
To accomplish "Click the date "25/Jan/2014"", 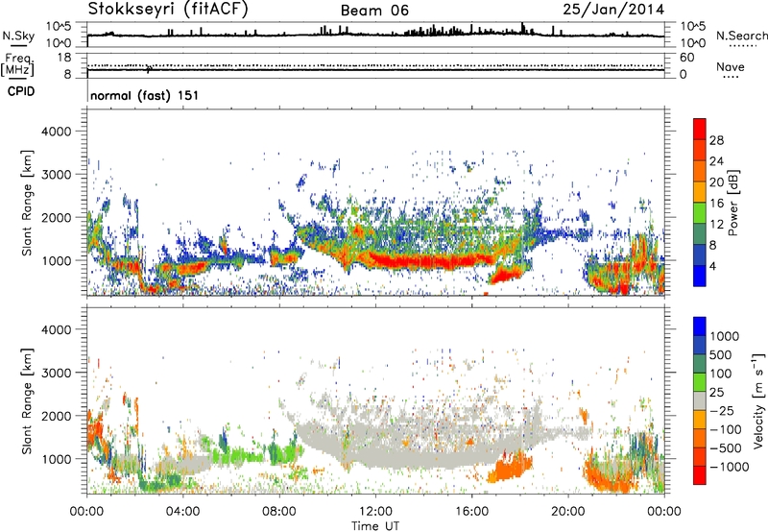I will [x=613, y=10].
